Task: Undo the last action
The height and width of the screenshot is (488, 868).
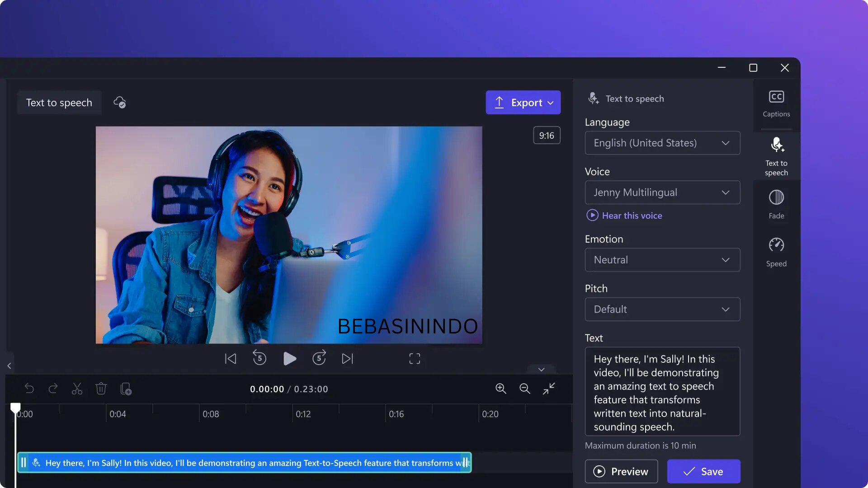Action: coord(29,389)
